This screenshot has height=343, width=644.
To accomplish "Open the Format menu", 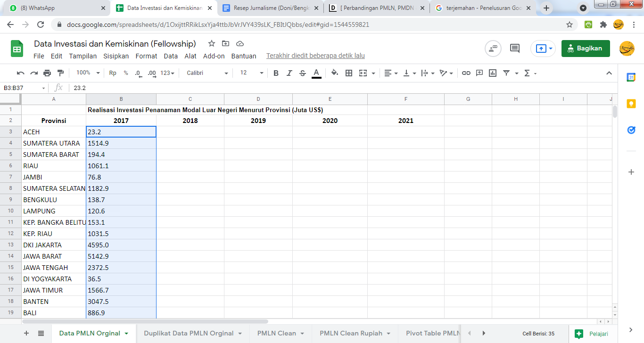I will click(x=146, y=56).
